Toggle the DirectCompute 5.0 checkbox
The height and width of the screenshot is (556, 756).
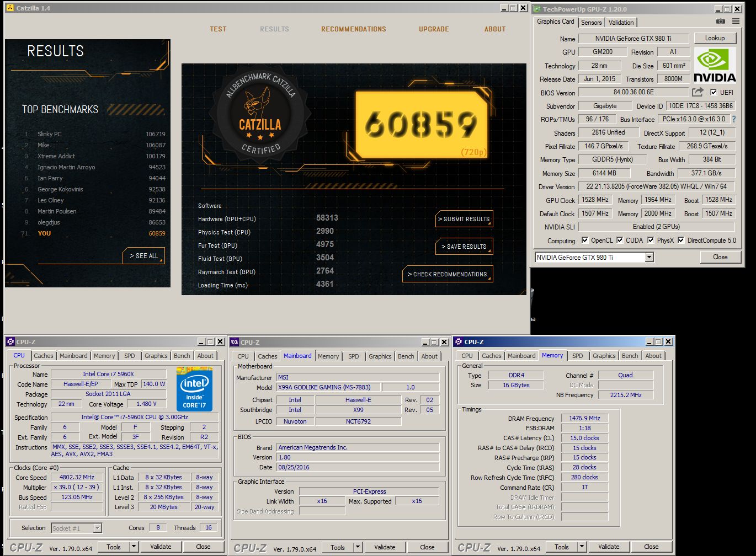[x=681, y=240]
